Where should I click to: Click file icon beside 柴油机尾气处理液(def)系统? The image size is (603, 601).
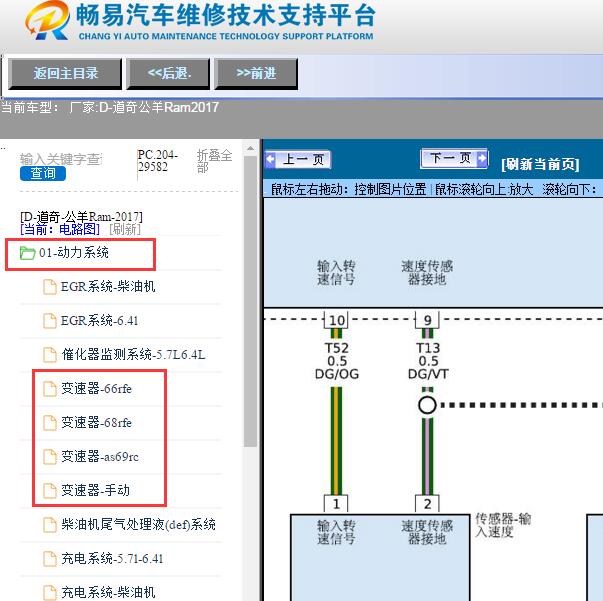[50, 525]
